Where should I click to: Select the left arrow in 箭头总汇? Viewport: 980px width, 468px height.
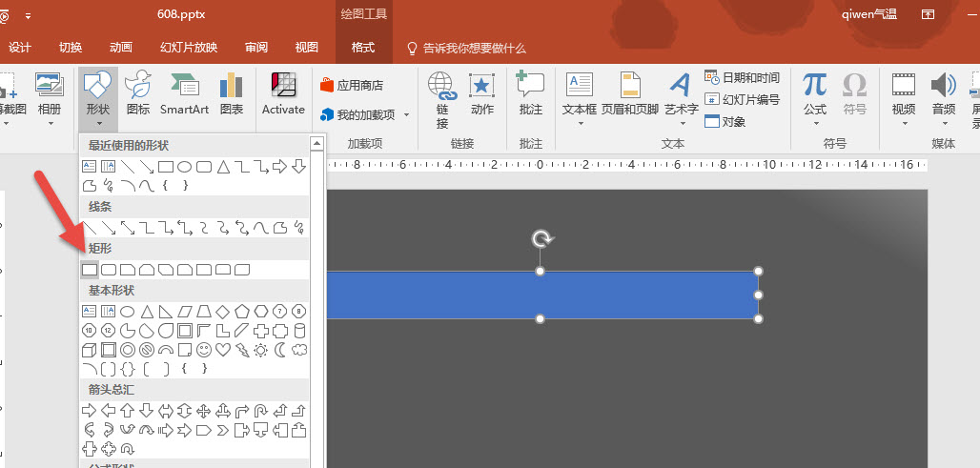coord(109,411)
